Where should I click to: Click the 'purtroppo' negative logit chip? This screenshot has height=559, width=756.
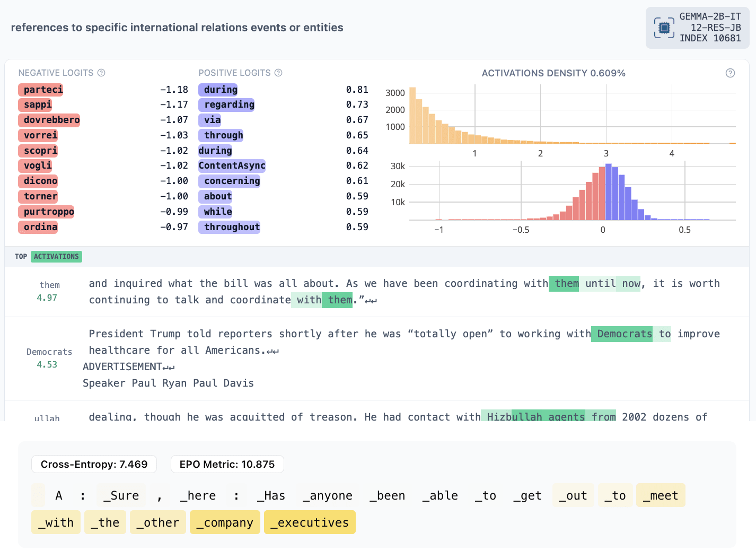pos(48,212)
